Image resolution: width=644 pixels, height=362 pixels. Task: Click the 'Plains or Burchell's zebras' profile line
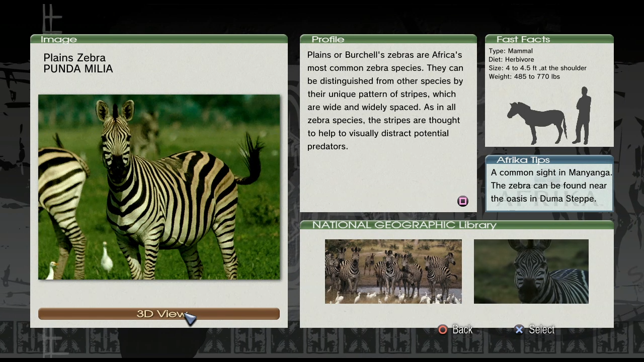(x=384, y=55)
